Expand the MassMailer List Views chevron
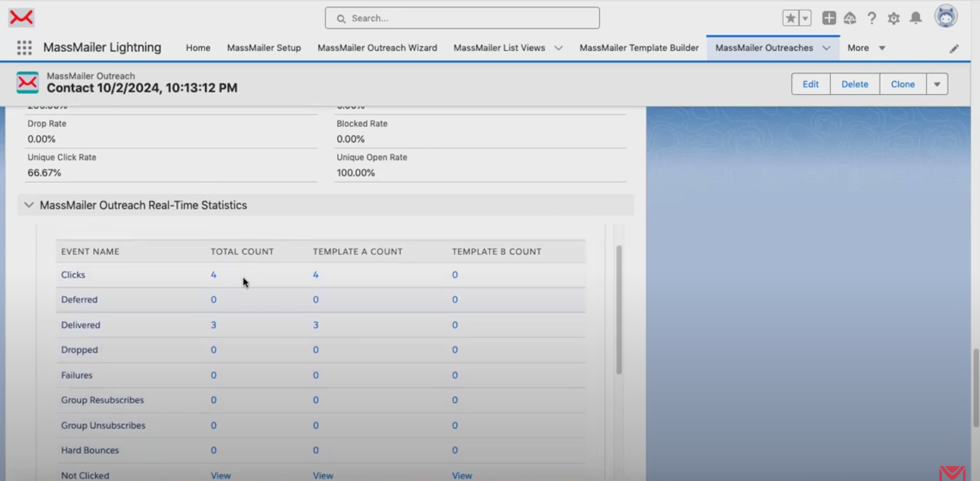980x481 pixels. click(x=559, y=48)
